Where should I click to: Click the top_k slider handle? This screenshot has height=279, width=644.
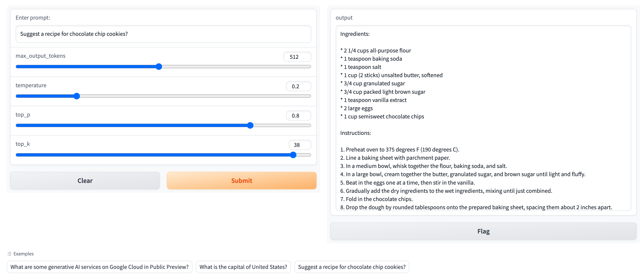click(293, 155)
